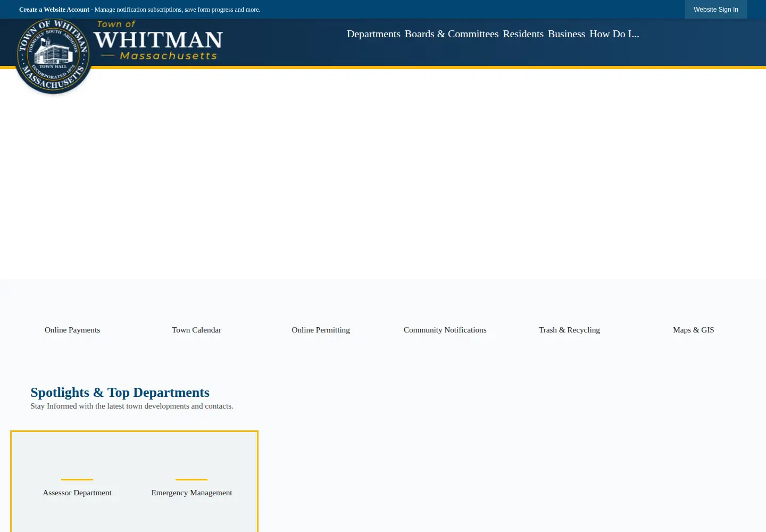Open the Town Calendar link
The height and width of the screenshot is (532, 766).
click(x=196, y=330)
